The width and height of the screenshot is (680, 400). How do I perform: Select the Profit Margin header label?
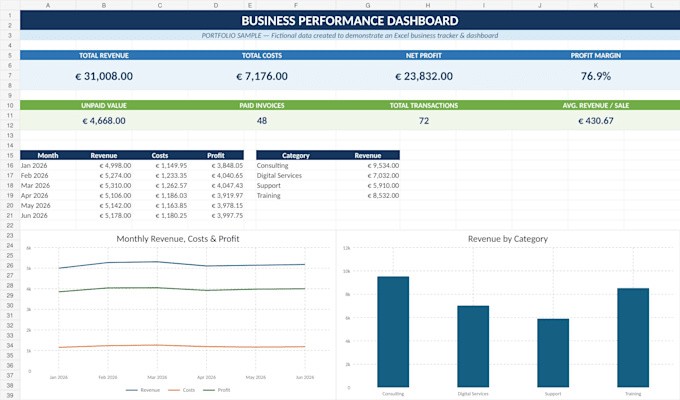(x=596, y=56)
